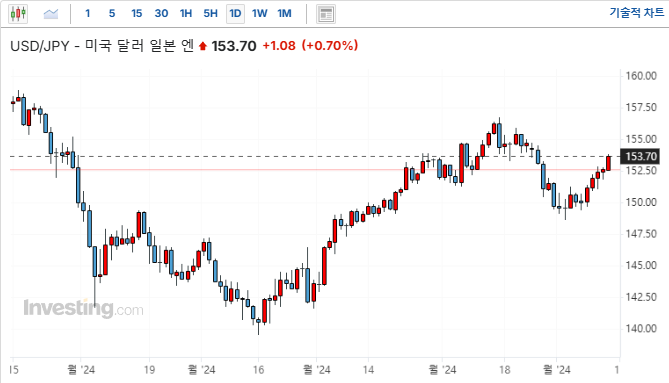This screenshot has width=669, height=383.
Task: Click the red up-arrow price indicator
Action: 203,46
